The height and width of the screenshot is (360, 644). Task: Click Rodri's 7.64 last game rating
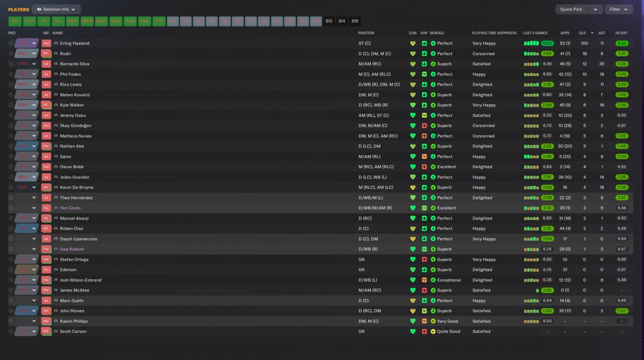(x=547, y=53)
